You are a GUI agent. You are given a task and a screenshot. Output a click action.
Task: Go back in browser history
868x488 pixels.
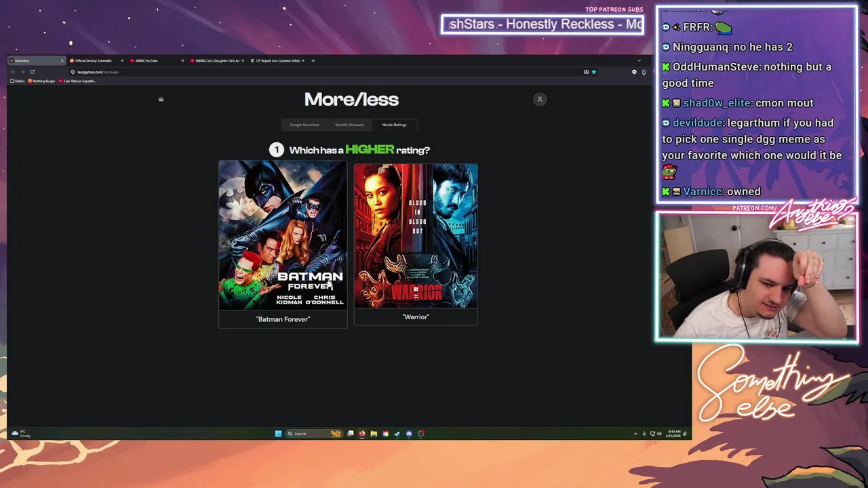13,72
